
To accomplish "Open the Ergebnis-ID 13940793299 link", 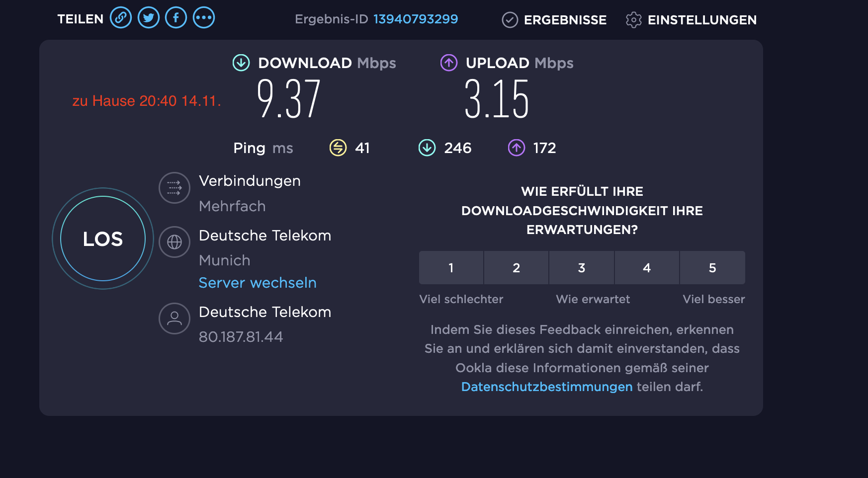I will (416, 19).
